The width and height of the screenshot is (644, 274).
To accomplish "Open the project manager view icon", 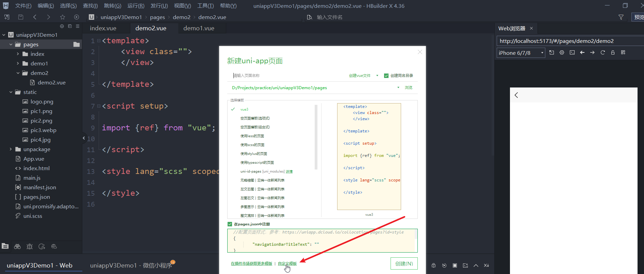I will 5,246.
